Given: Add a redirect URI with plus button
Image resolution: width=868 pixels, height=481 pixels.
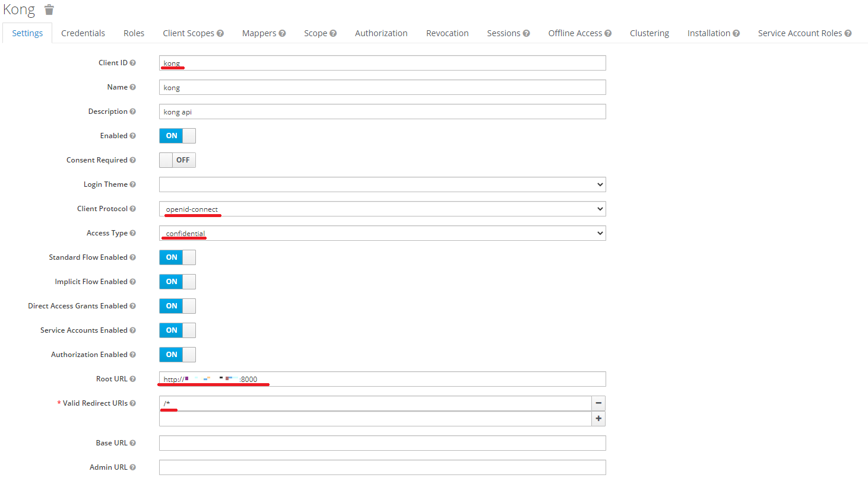Looking at the screenshot, I should click(x=598, y=419).
